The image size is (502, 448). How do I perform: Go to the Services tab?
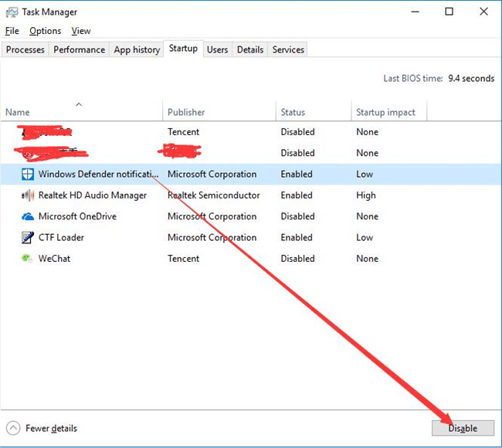(288, 49)
